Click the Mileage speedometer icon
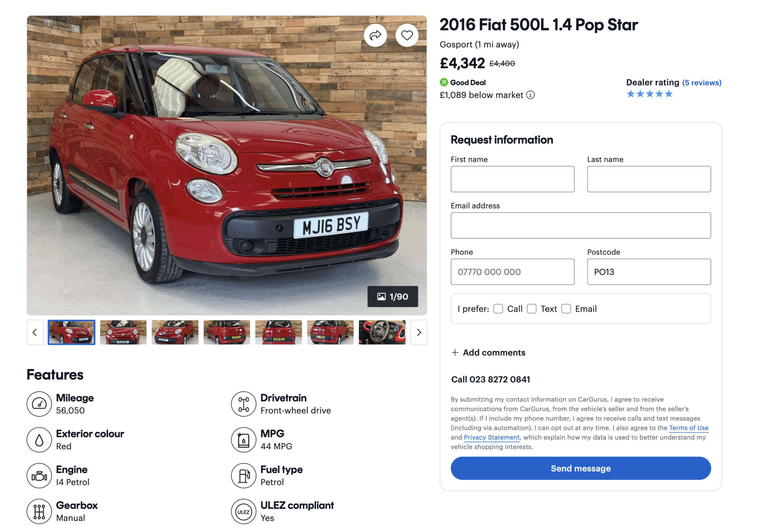772x532 pixels. [x=39, y=404]
